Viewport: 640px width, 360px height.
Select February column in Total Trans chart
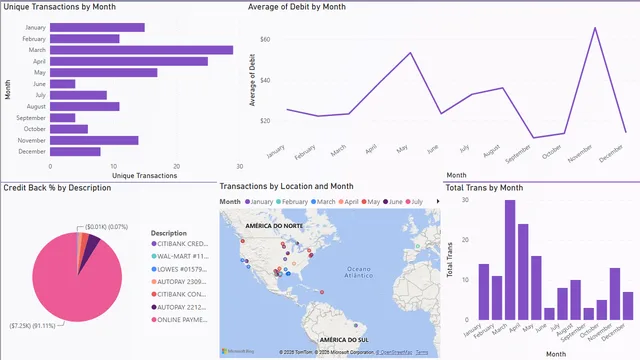tap(497, 298)
